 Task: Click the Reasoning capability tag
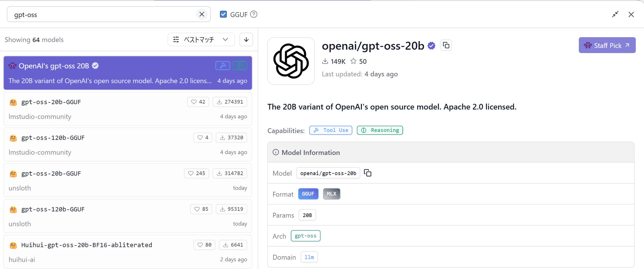[380, 130]
